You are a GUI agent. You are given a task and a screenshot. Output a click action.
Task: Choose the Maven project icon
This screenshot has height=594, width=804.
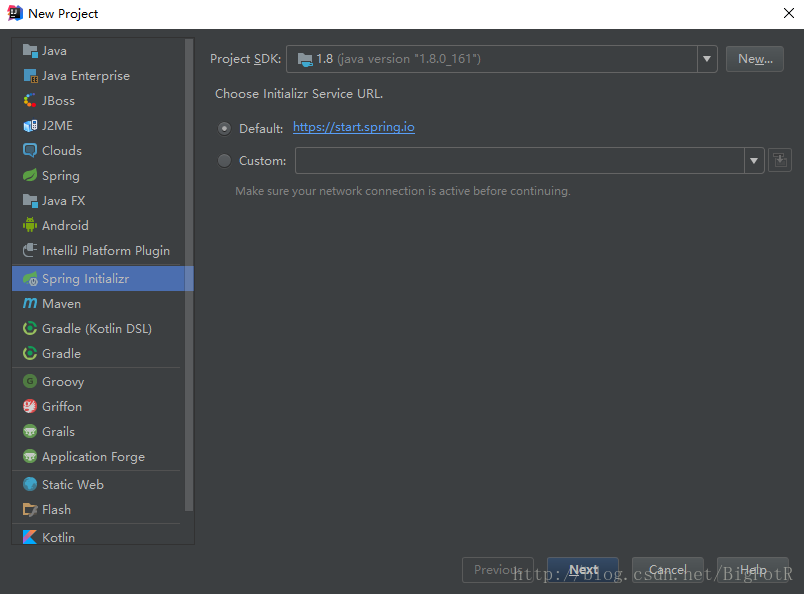(x=30, y=303)
